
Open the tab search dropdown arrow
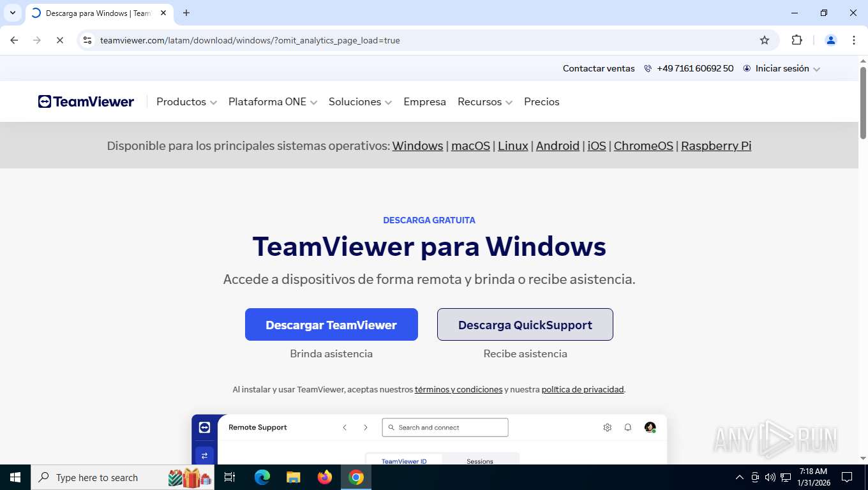12,13
